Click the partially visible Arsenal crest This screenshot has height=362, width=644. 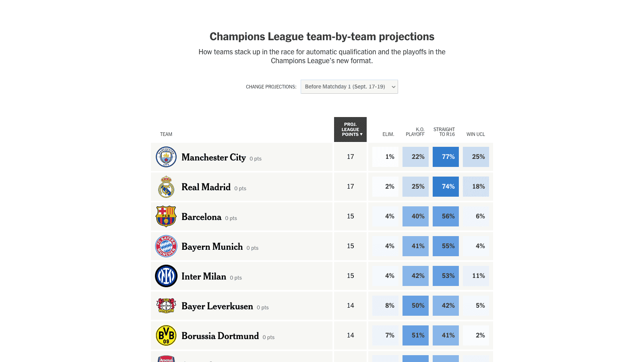166,359
